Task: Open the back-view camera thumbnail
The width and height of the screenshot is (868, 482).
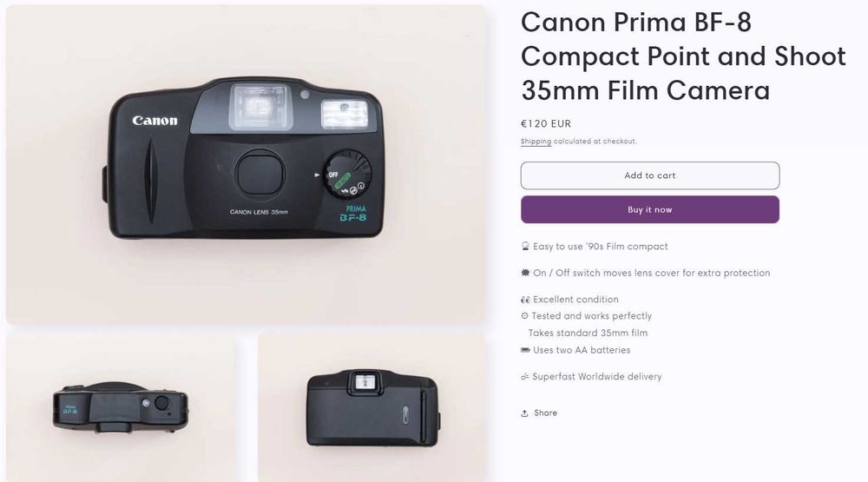Action: (372, 408)
